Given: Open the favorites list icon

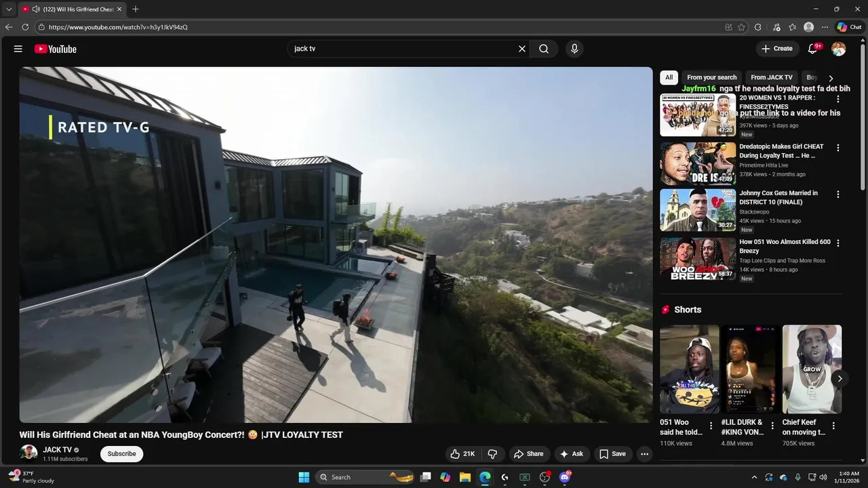Looking at the screenshot, I should click(793, 27).
